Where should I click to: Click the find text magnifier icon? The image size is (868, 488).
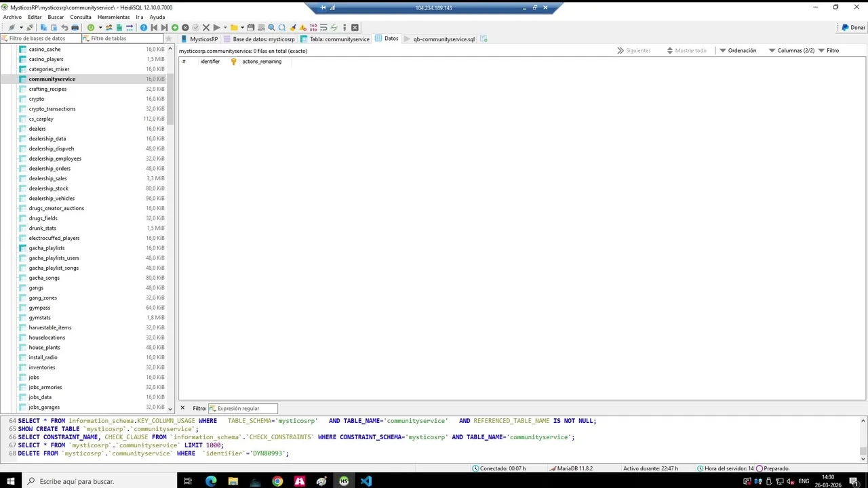(x=271, y=28)
